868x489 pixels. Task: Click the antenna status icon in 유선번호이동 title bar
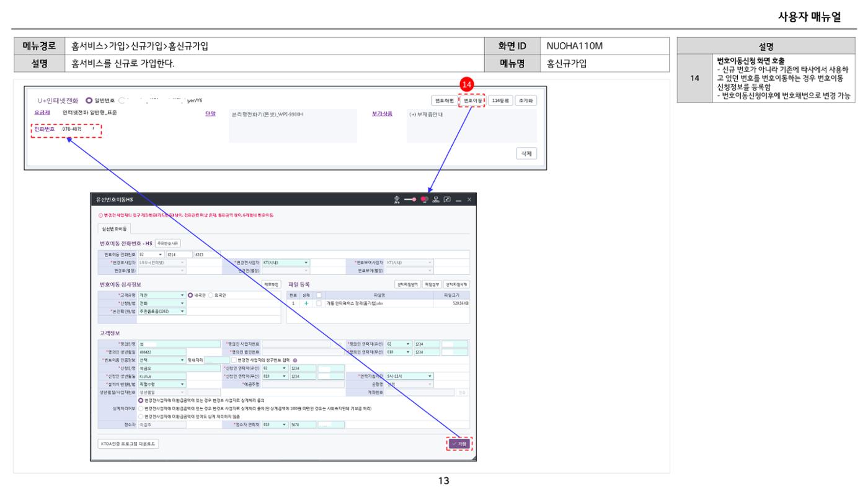pyautogui.click(x=397, y=199)
